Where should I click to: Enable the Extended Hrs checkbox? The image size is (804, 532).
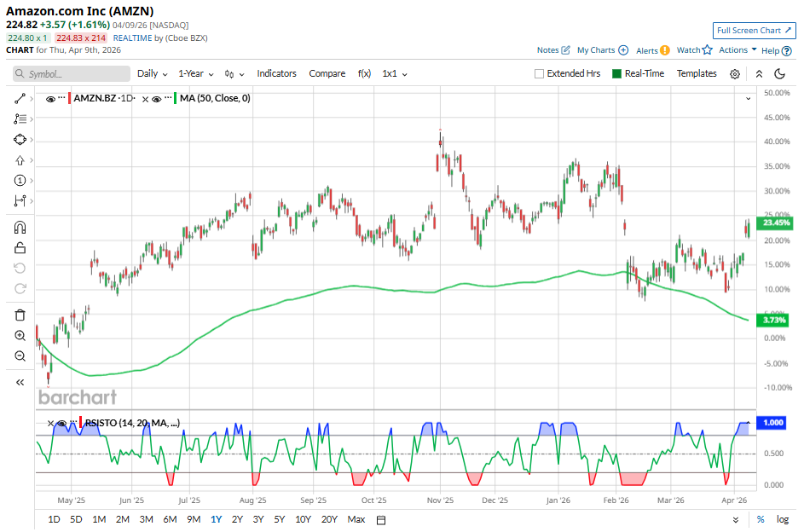coord(539,74)
